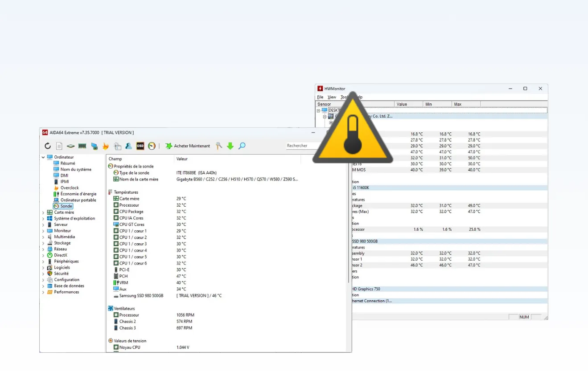
Task: Open the Report icon in the toolbar
Action: [x=59, y=146]
